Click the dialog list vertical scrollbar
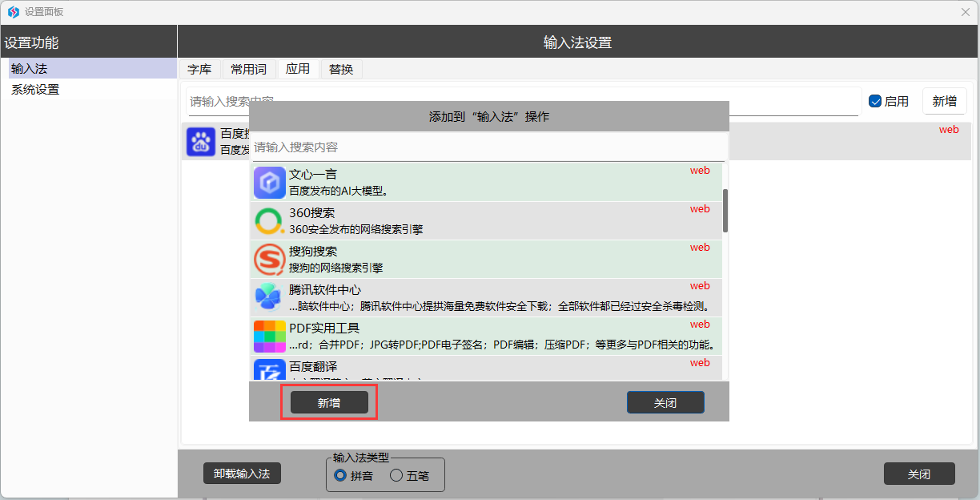Image resolution: width=980 pixels, height=500 pixels. pos(725,211)
